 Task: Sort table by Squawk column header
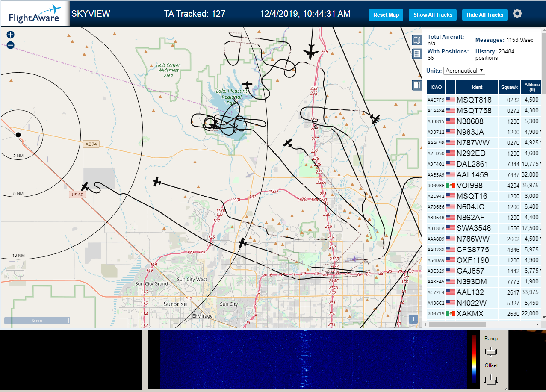click(x=510, y=87)
